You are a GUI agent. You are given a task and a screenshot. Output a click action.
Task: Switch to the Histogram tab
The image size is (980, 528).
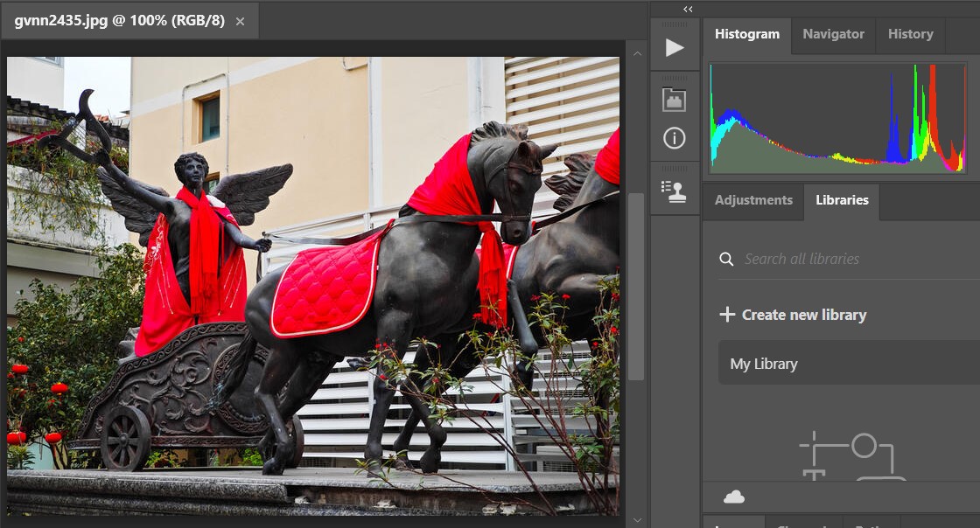pos(747,34)
